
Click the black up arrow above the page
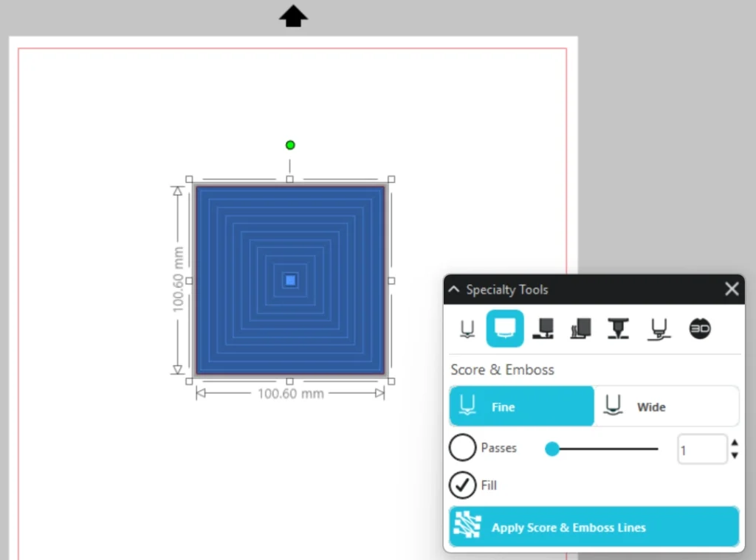293,15
